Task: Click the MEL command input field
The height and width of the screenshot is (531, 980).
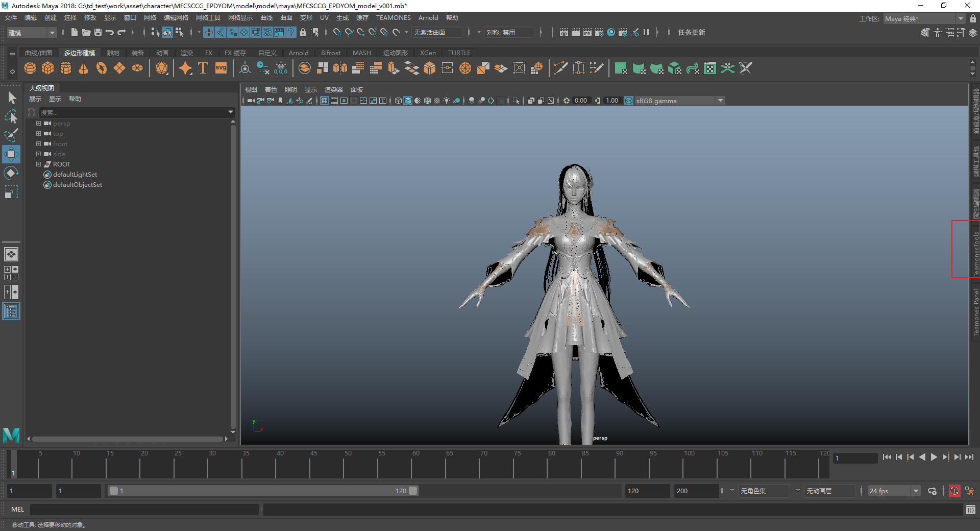Action: (144, 509)
